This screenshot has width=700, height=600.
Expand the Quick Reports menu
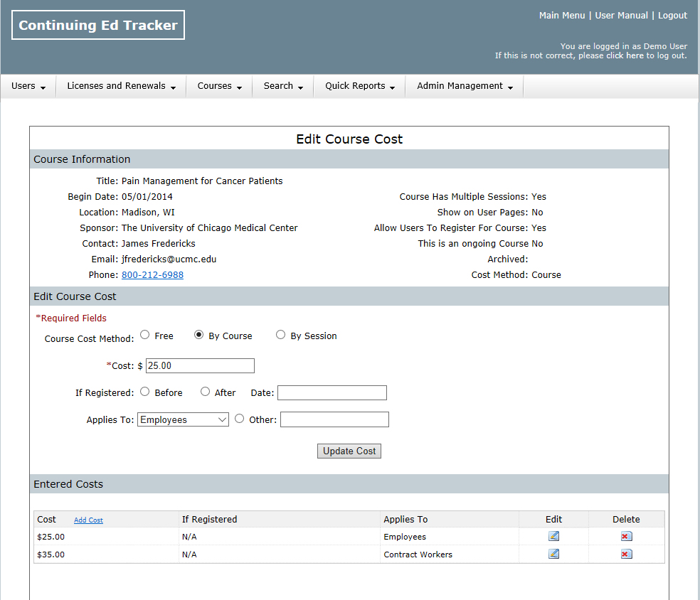tap(359, 86)
